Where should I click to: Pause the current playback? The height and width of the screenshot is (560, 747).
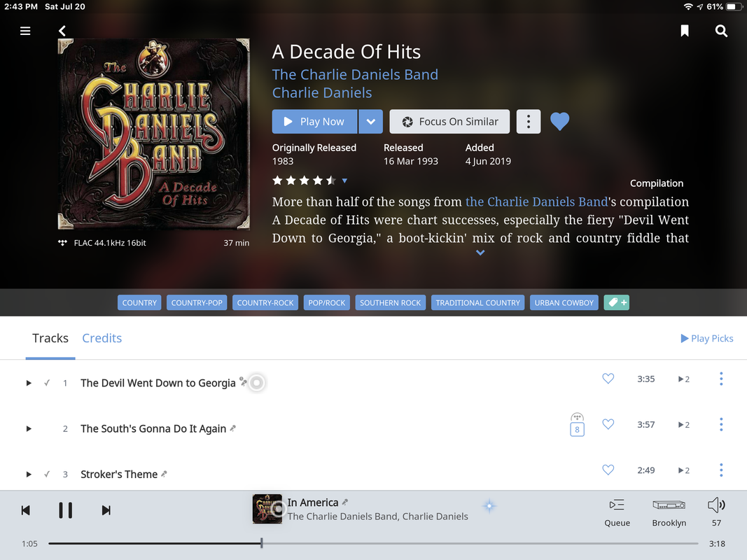(65, 510)
